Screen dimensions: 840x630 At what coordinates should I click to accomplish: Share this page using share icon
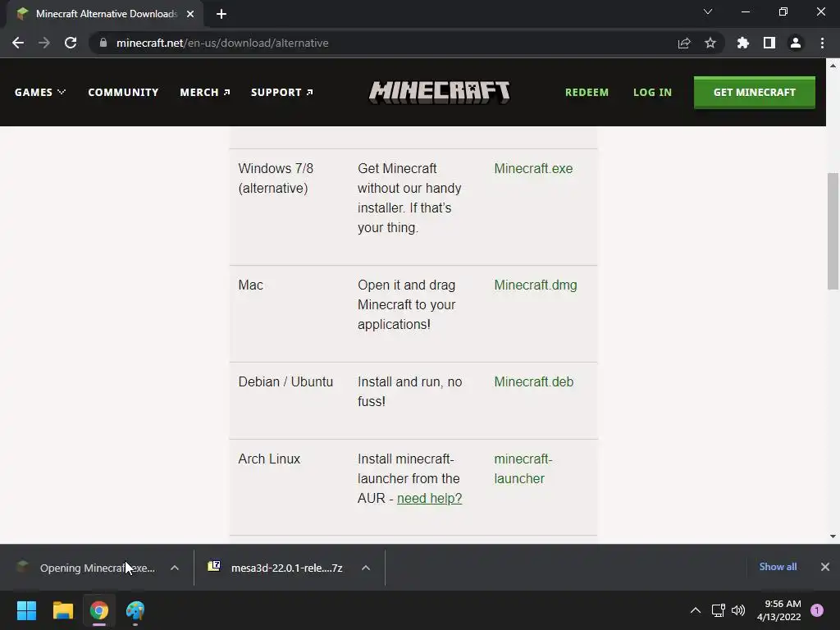tap(684, 43)
